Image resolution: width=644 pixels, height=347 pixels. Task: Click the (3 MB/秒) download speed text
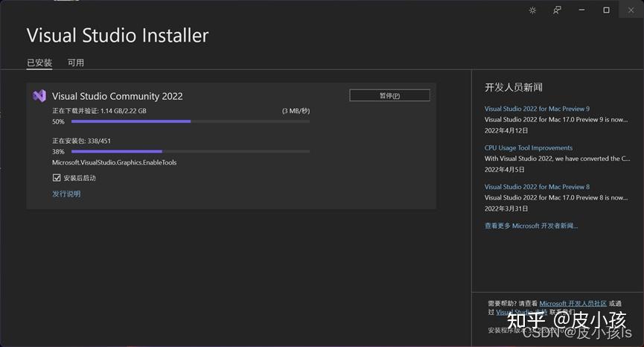(296, 111)
